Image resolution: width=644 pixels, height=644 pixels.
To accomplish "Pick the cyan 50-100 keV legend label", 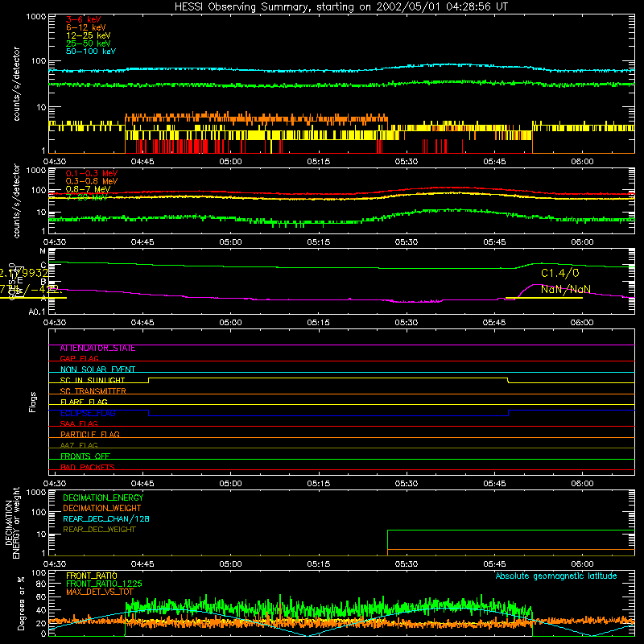I will 90,52.
